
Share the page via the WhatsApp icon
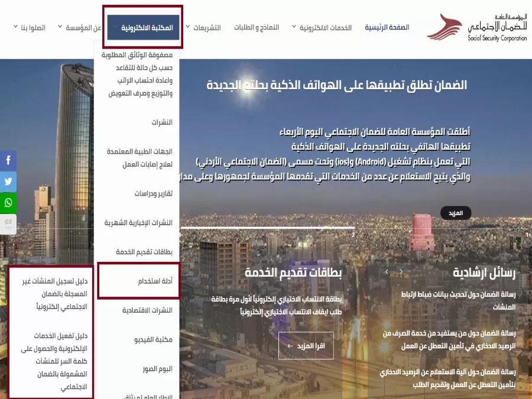(8, 203)
